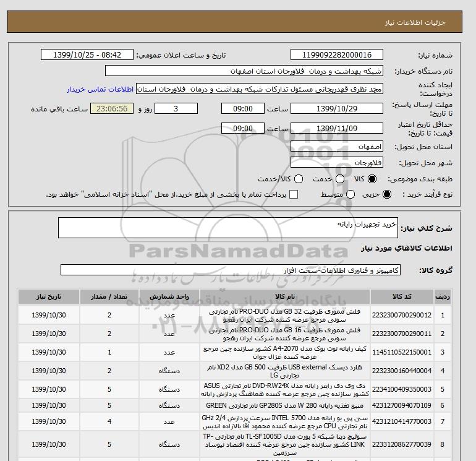Click the تعداد / مقدار column header
The width and height of the screenshot is (476, 461).
point(109,296)
